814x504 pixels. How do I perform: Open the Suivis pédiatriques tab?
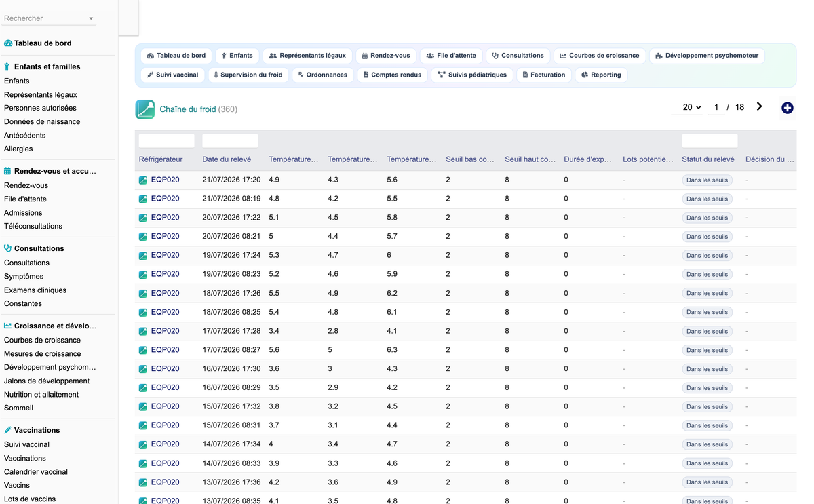[472, 75]
